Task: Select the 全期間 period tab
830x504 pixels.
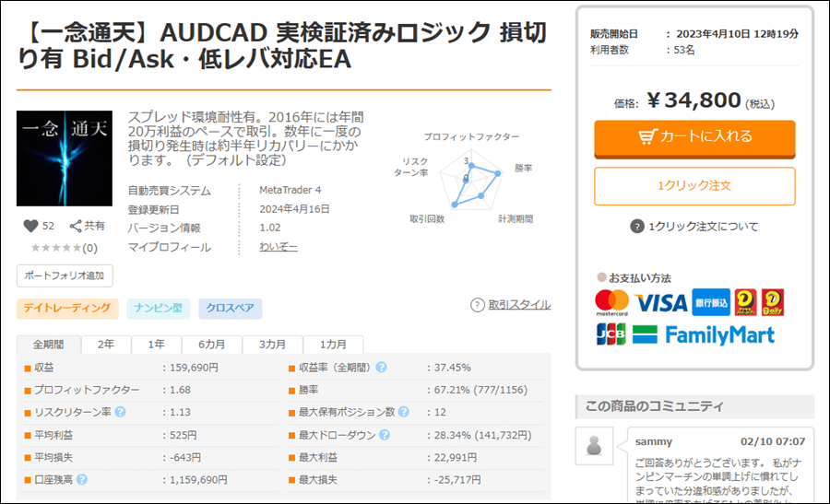Action: (48, 345)
